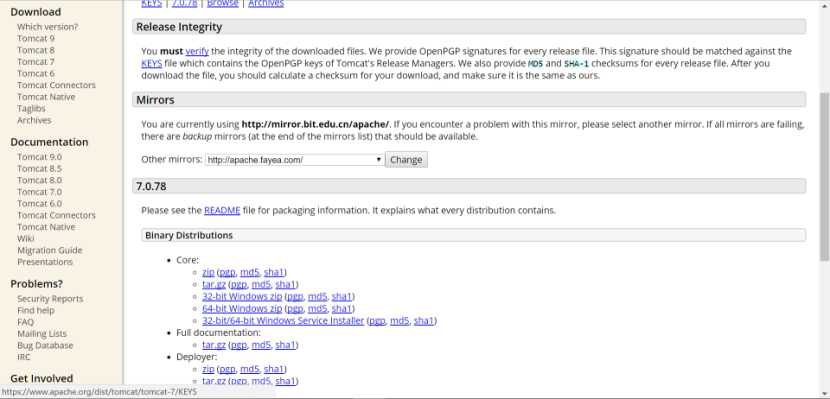Image resolution: width=830 pixels, height=399 pixels.
Task: Open pgp signature for Full documentation tar.gz
Action: (239, 345)
